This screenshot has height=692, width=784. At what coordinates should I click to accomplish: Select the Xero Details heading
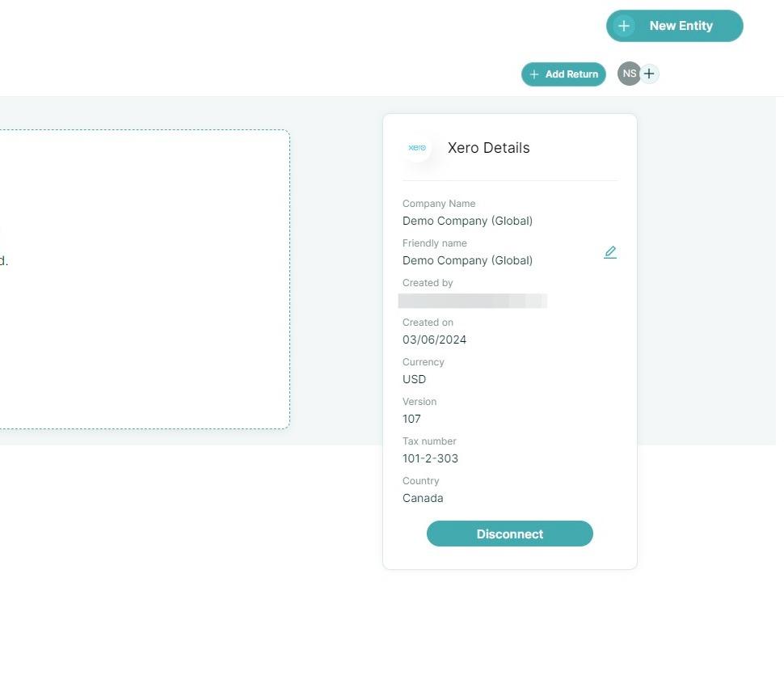(x=488, y=148)
